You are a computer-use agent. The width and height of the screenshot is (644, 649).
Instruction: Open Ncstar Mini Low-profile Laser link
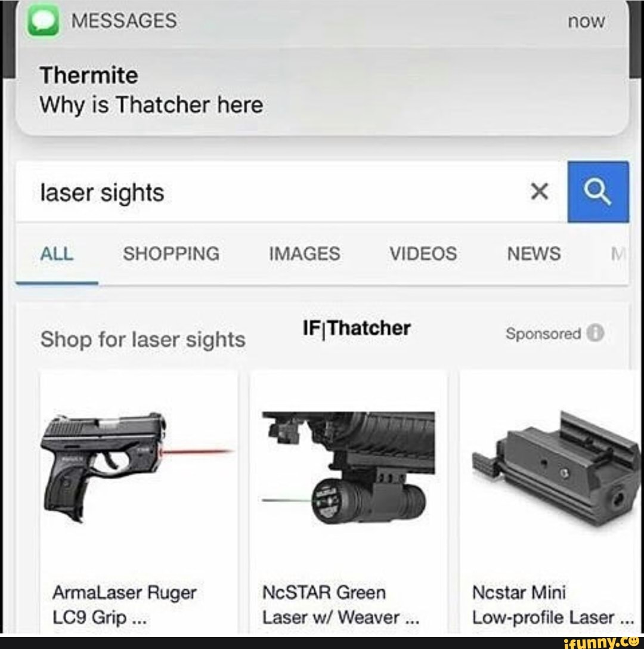[553, 605]
